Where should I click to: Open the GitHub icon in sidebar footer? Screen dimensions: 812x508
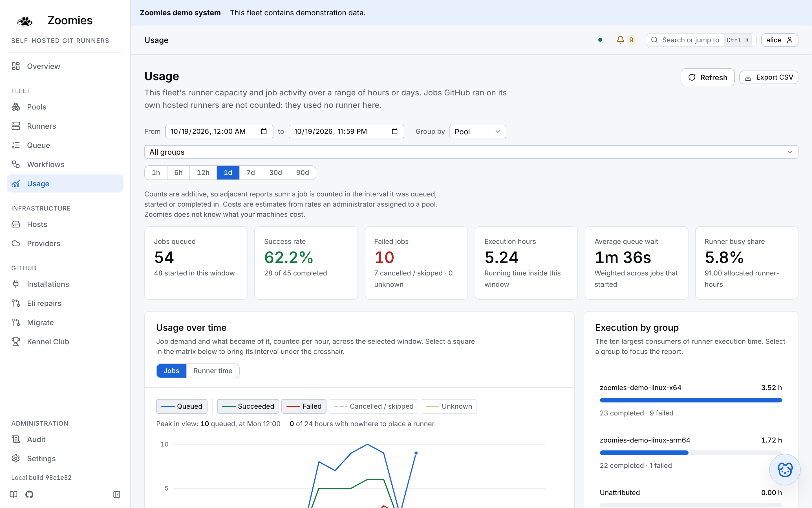coord(29,494)
